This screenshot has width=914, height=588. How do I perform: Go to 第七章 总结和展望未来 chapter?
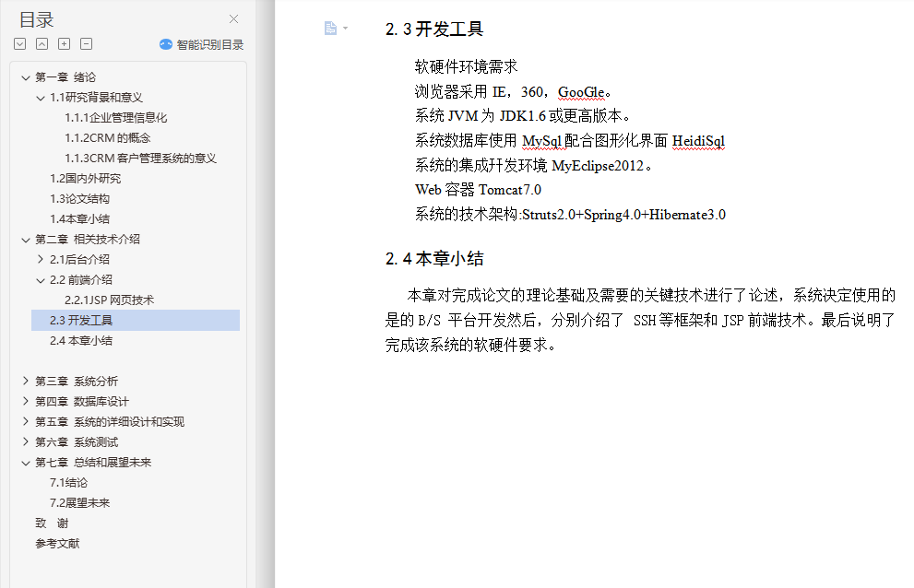point(93,462)
